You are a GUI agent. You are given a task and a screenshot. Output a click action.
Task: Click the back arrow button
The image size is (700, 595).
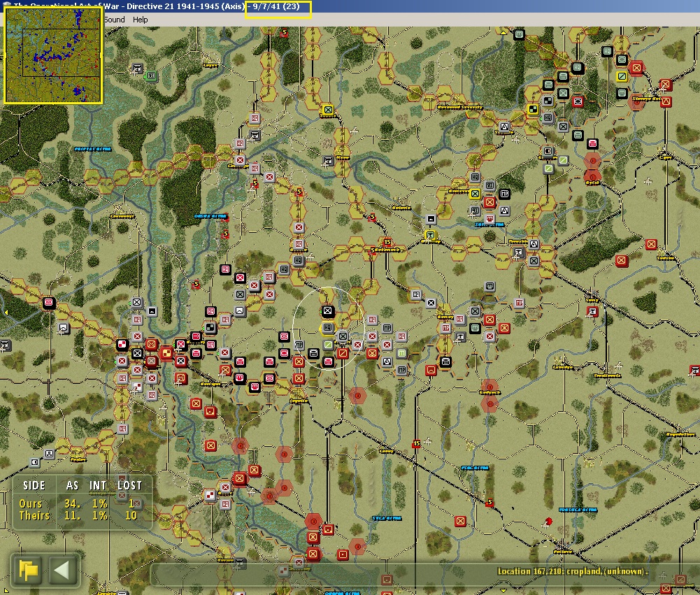coord(62,570)
